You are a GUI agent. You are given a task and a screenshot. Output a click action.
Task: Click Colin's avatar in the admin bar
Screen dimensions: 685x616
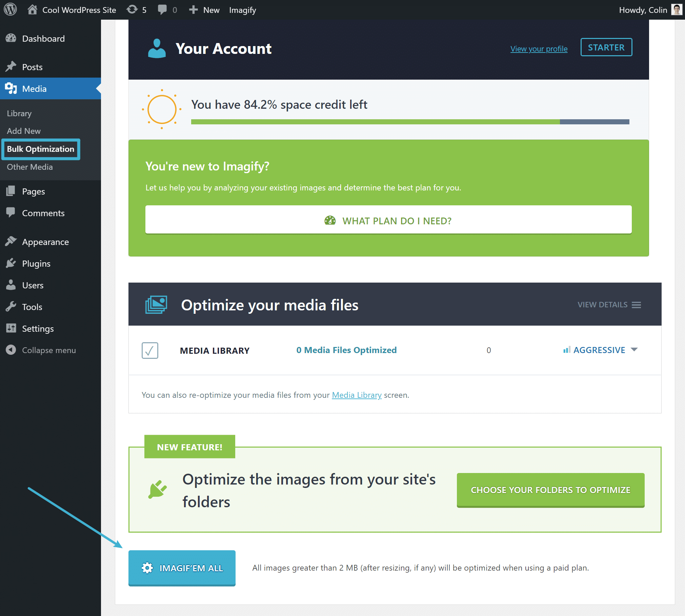[676, 9]
